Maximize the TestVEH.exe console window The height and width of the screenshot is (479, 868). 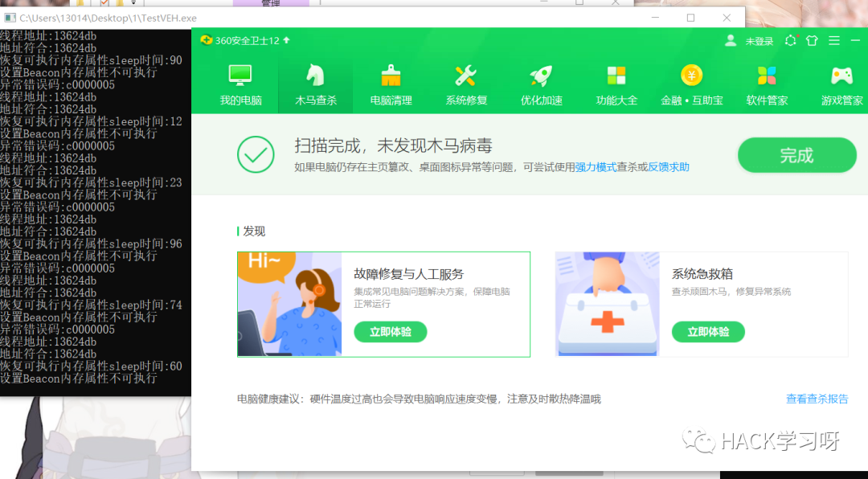691,18
